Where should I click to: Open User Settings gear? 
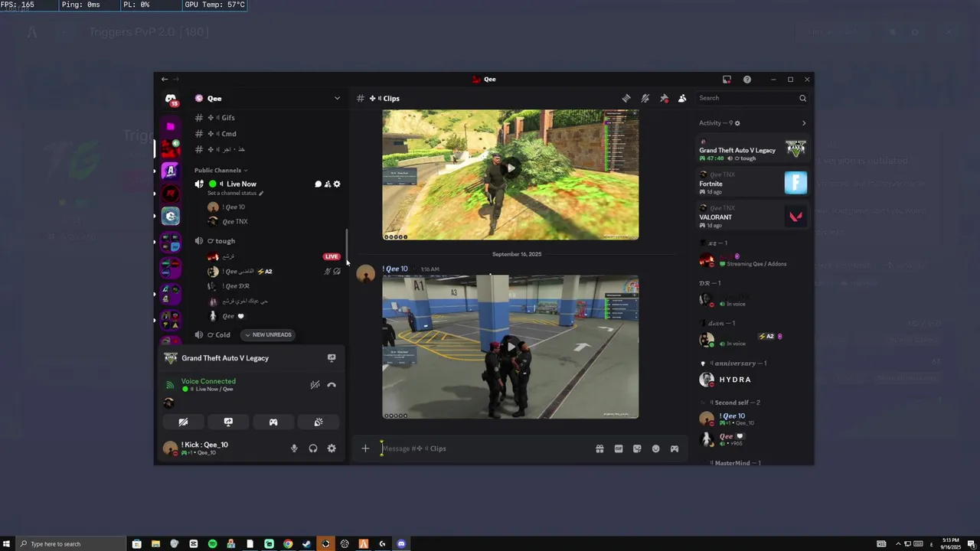click(332, 448)
